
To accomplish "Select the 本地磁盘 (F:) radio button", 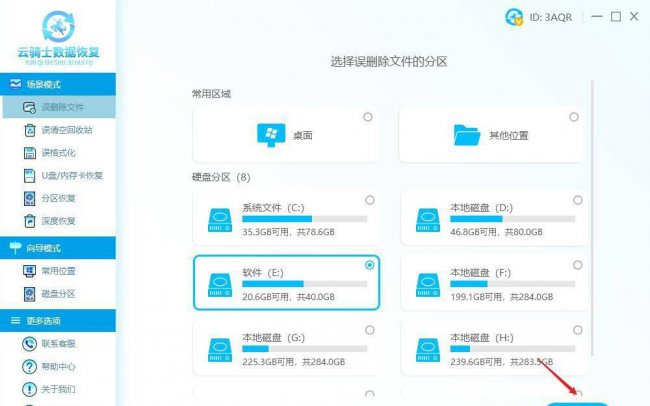I will 577,265.
